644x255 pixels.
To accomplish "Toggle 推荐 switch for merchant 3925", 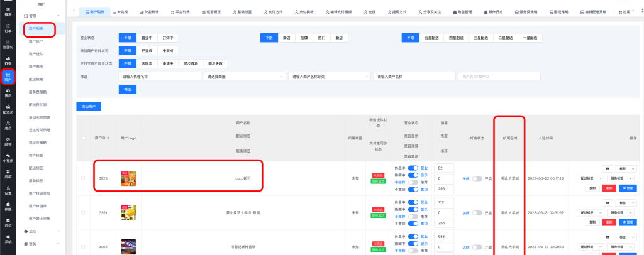I will [x=413, y=182].
